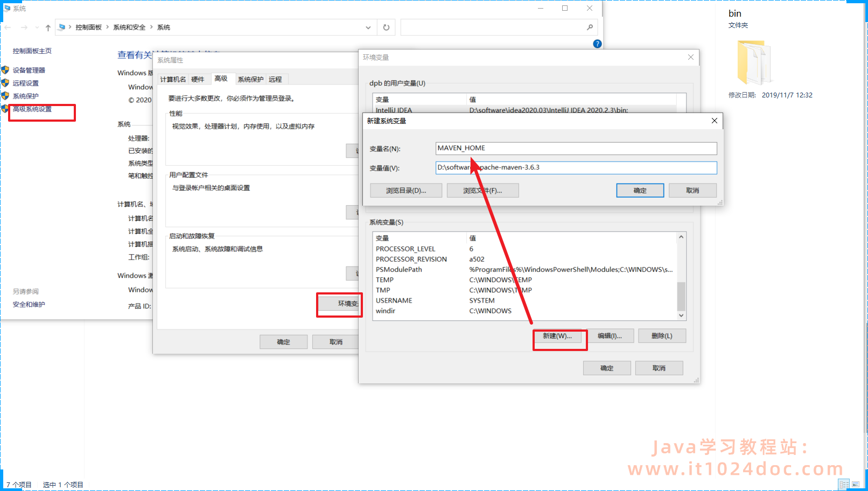The width and height of the screenshot is (868, 491).
Task: Switch to details view icon in Explorer
Action: [844, 485]
